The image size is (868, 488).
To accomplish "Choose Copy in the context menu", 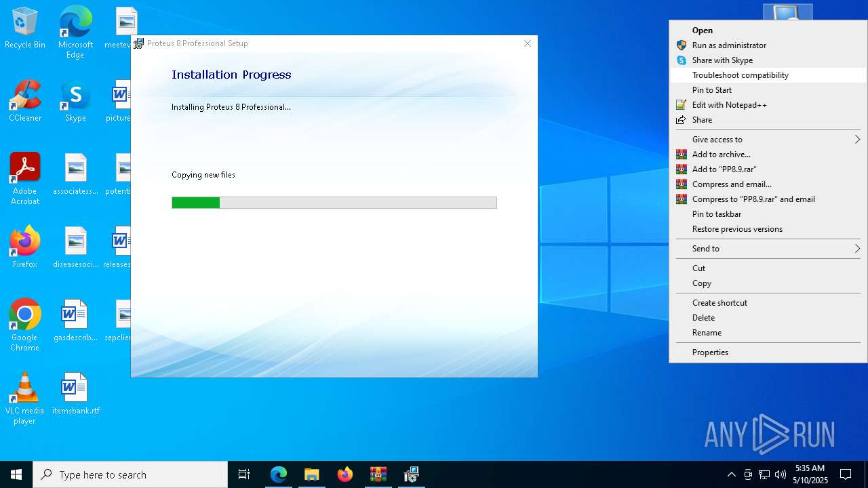I will point(768,283).
